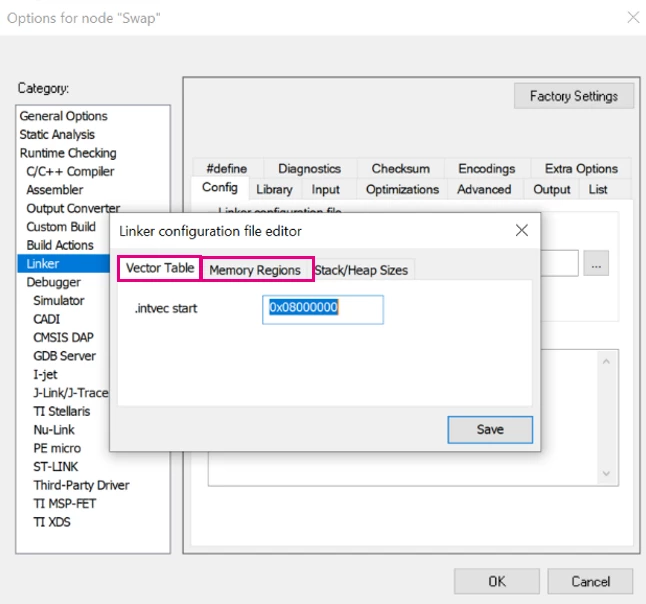Select Custom Build category
Image resolution: width=646 pixels, height=604 pixels.
61,227
